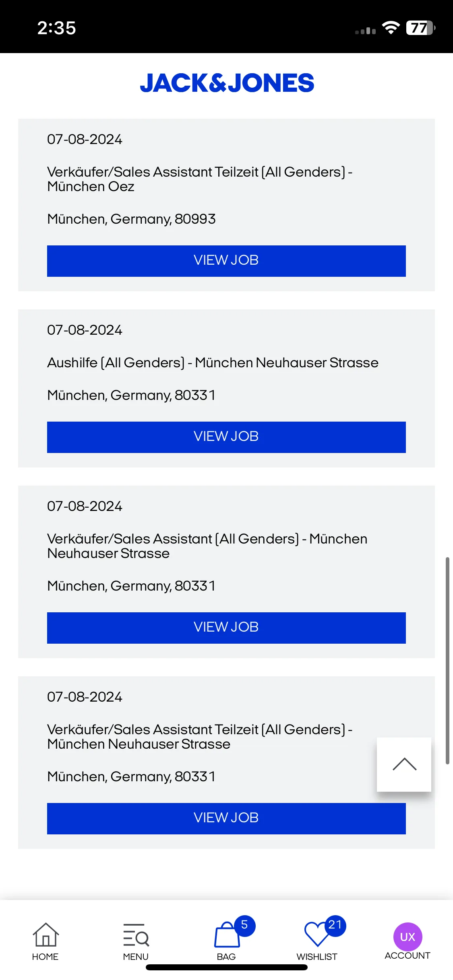Tap the wishlist badge showing 21
This screenshot has height=980, width=453.
pos(335,925)
